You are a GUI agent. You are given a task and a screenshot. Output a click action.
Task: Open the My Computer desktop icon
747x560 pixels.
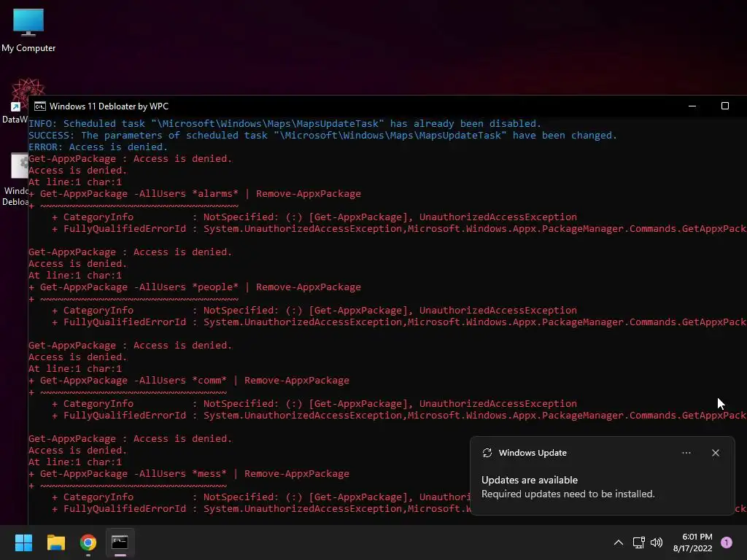click(x=28, y=29)
